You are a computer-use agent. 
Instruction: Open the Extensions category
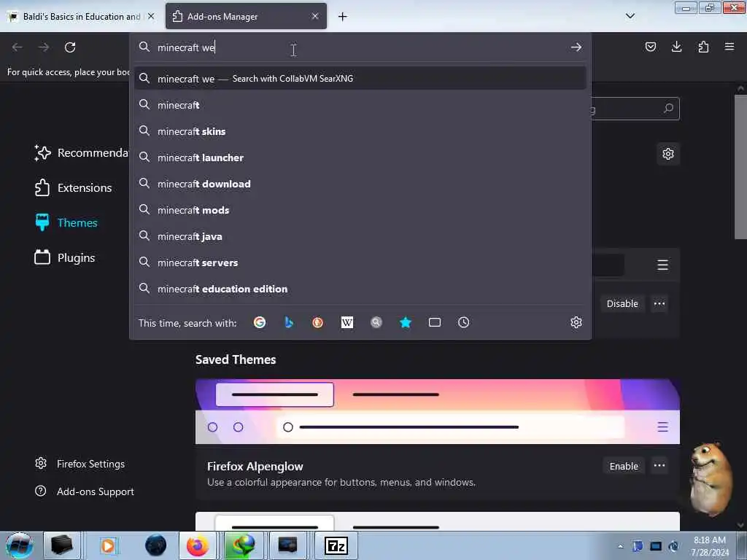[74, 187]
